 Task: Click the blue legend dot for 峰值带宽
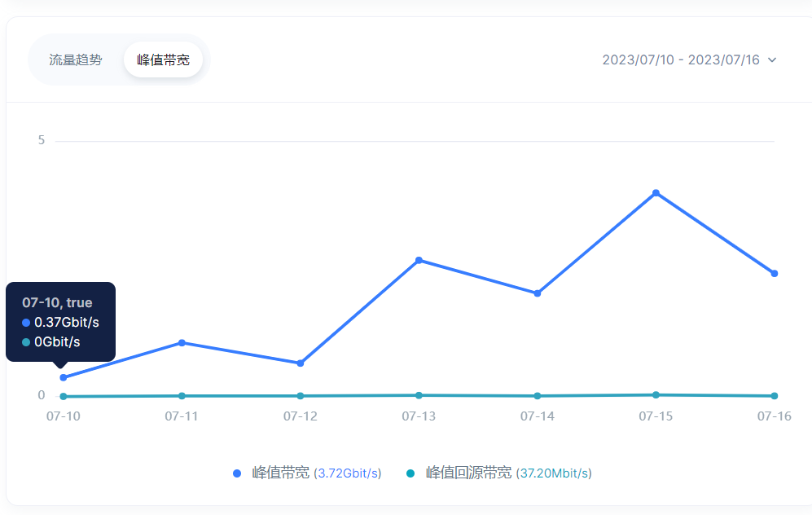tap(237, 473)
